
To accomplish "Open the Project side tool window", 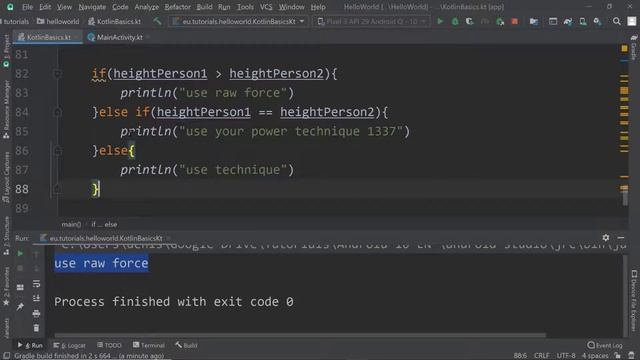I will click(6, 51).
